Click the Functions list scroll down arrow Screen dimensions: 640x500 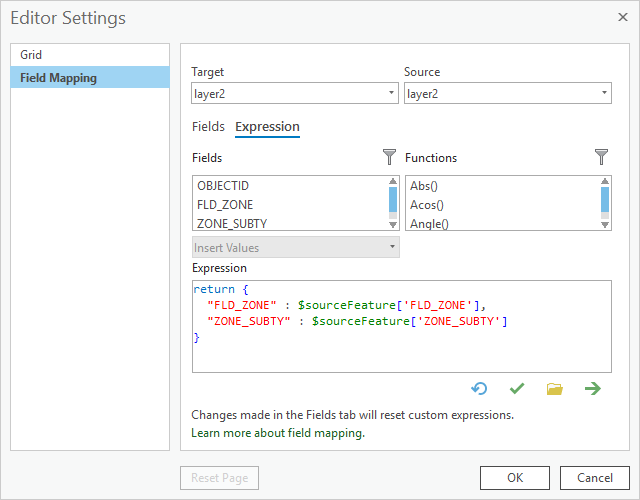pyautogui.click(x=605, y=225)
